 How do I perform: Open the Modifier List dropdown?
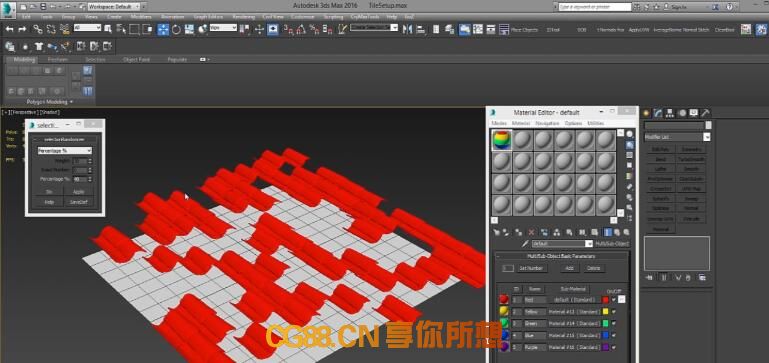677,137
